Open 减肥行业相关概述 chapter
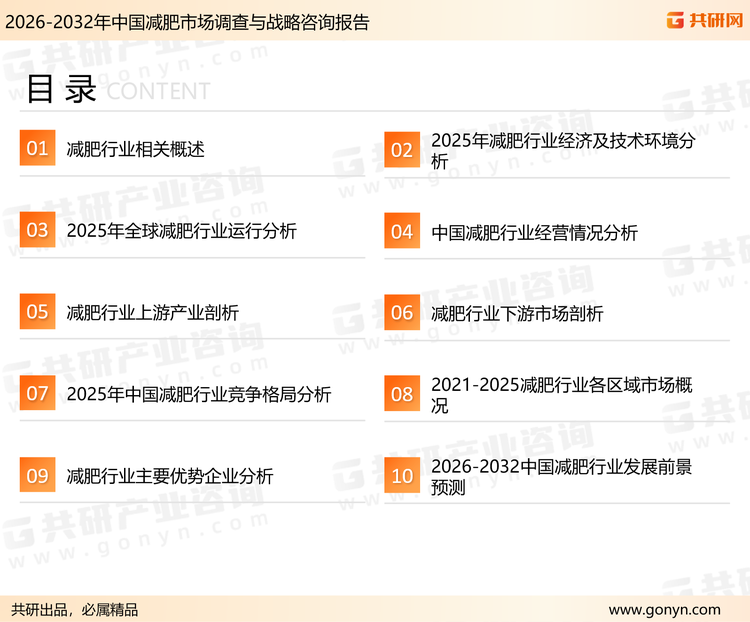 point(135,150)
